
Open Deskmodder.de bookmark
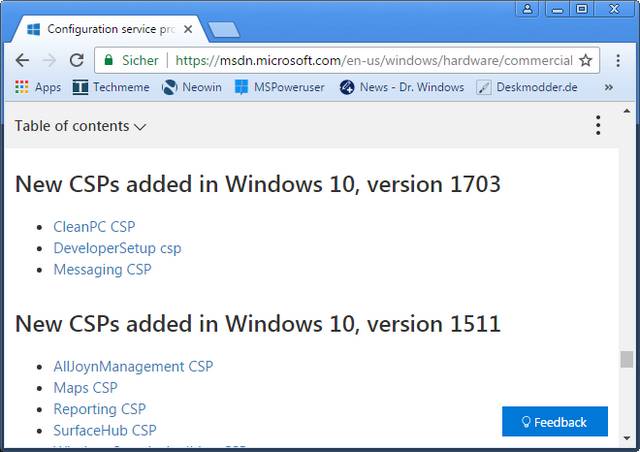[x=527, y=87]
